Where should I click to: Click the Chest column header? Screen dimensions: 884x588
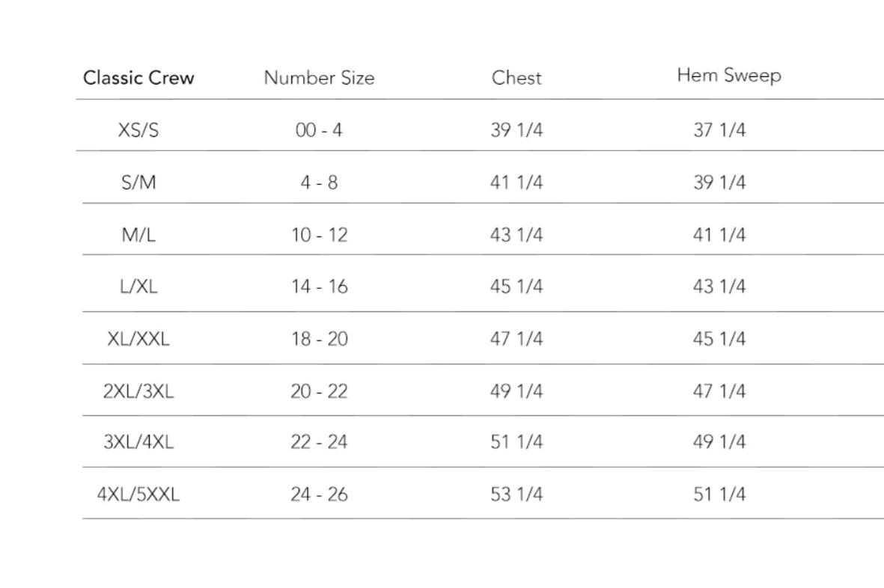click(x=516, y=77)
